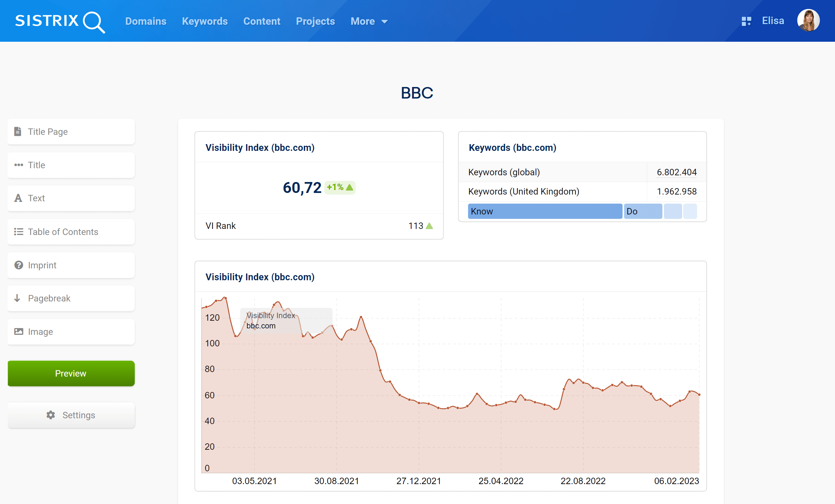Click the Title Page sidebar icon
The image size is (835, 504).
point(18,131)
